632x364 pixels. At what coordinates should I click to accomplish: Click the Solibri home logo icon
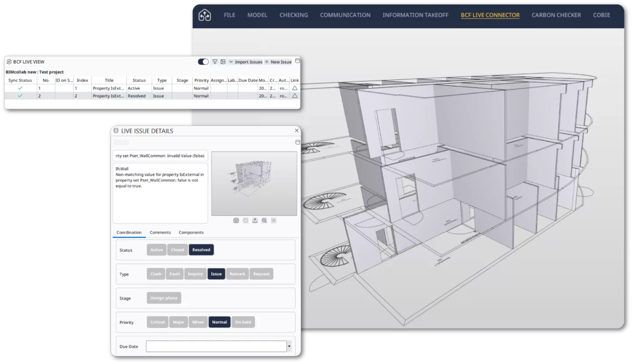click(x=205, y=15)
